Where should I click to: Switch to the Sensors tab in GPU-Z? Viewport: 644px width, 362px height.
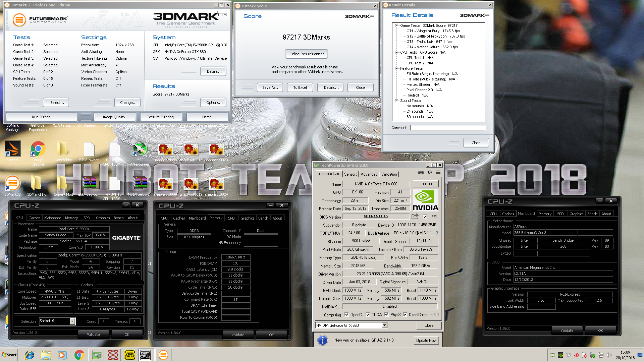point(351,174)
